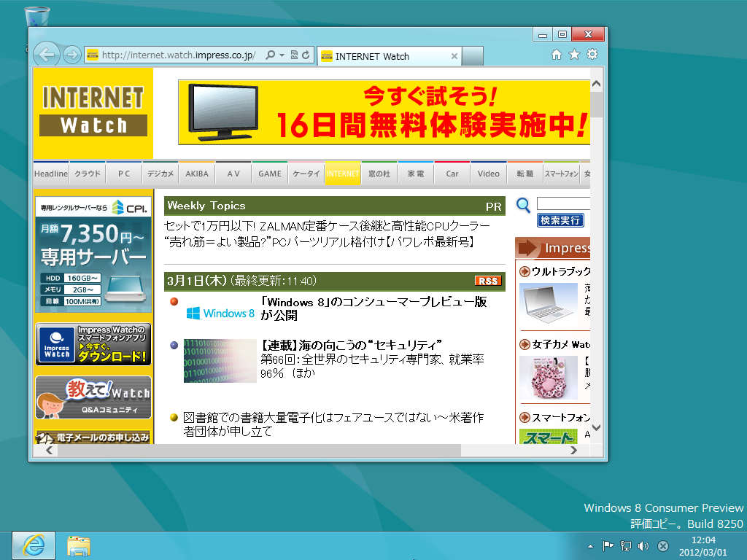Click the Home icon in IE
Screen dimensions: 747x560
pos(557,54)
